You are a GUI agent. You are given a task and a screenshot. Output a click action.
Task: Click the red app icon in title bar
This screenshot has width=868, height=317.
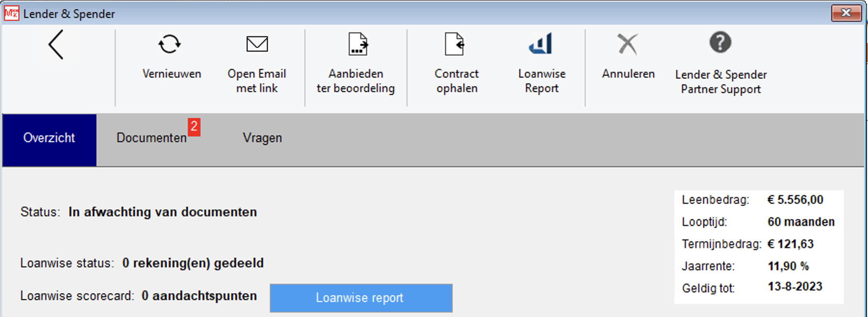point(11,13)
